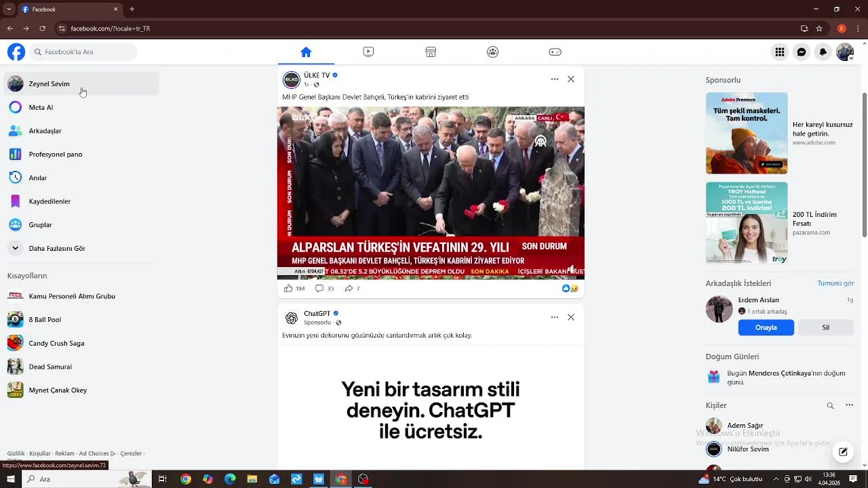Click the Gizlilik footer link
The image size is (868, 488).
pyautogui.click(x=16, y=453)
